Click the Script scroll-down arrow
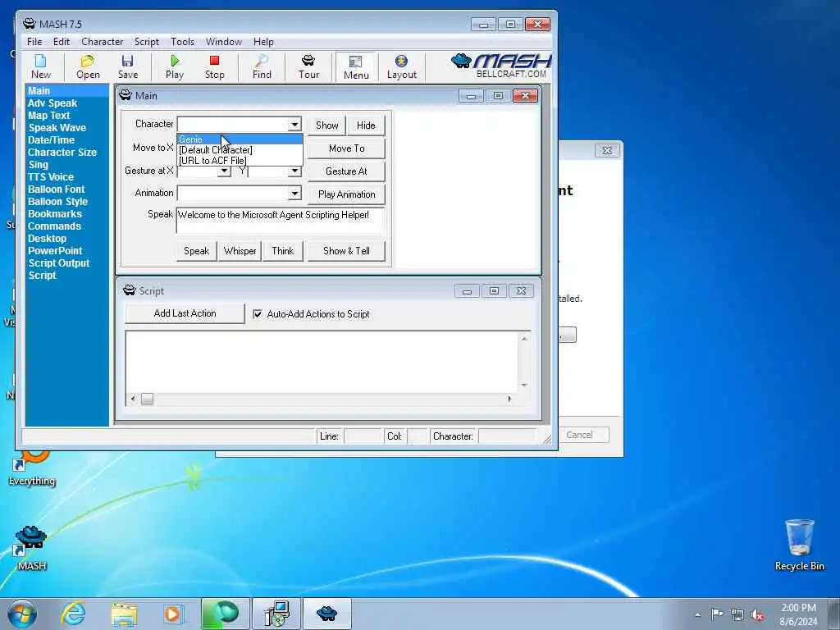The height and width of the screenshot is (630, 840). point(524,386)
